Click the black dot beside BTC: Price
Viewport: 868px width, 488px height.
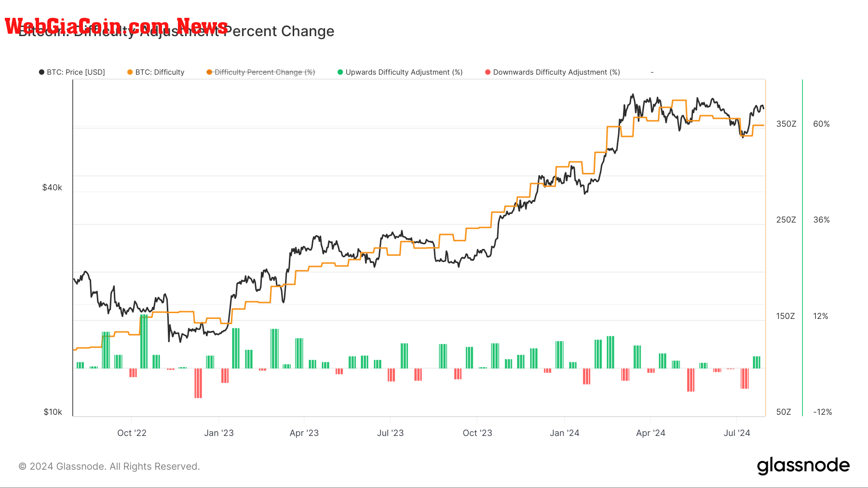(x=41, y=72)
